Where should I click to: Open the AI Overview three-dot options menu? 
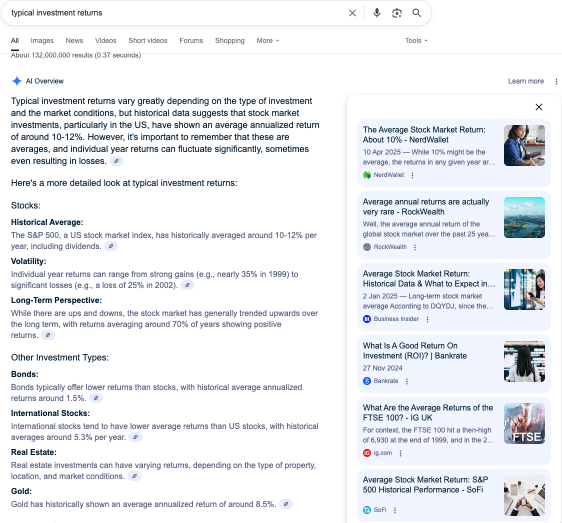(556, 81)
